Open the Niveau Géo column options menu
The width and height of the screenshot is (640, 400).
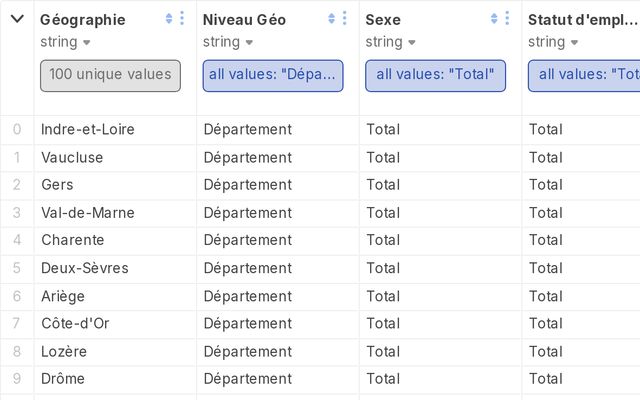coord(344,19)
